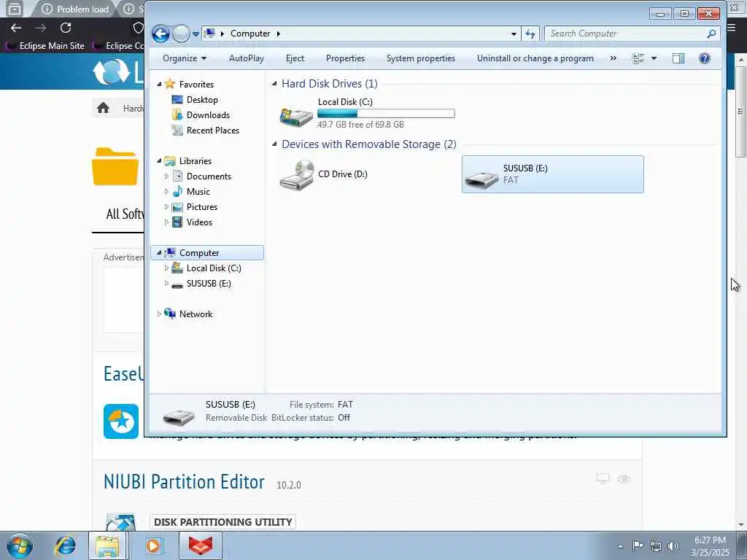Screen dimensions: 747x560
Task: Select the CD Drive (D:) icon
Action: click(296, 175)
